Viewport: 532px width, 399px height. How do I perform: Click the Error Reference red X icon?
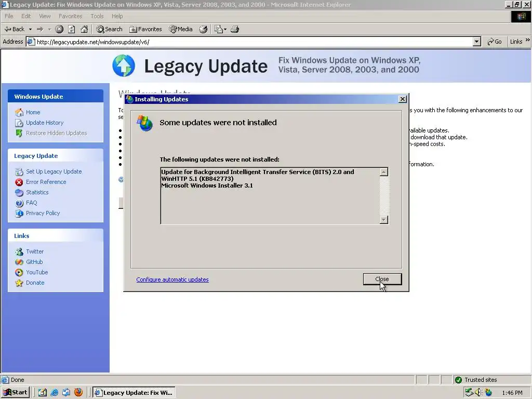[x=19, y=182]
